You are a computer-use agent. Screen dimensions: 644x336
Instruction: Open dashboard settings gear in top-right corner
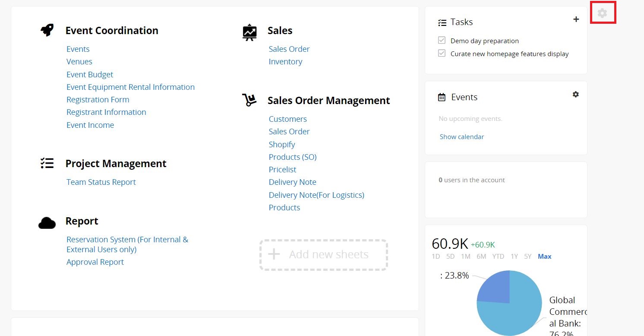[602, 13]
